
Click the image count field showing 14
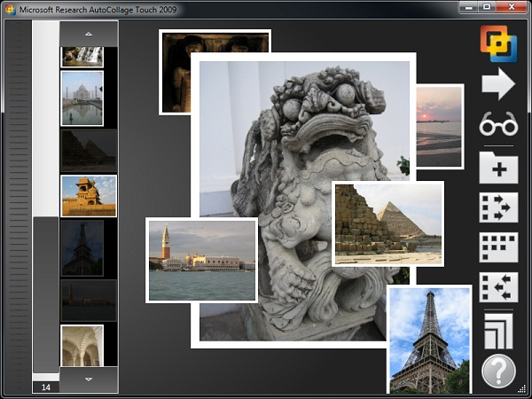pos(45,387)
